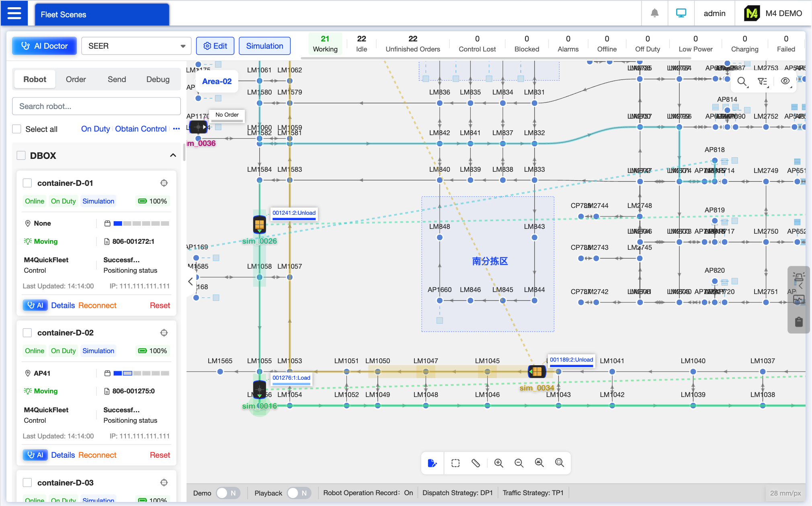Viewport: 812px width, 506px height.
Task: Collapse the DBOX robot group
Action: [x=173, y=155]
